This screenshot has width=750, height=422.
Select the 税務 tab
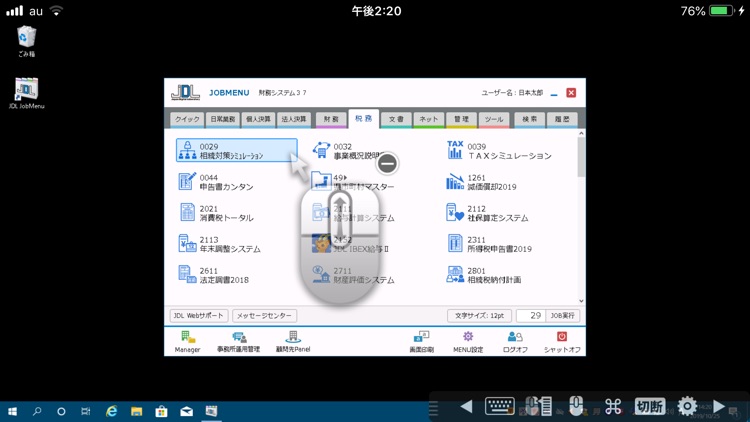click(364, 119)
